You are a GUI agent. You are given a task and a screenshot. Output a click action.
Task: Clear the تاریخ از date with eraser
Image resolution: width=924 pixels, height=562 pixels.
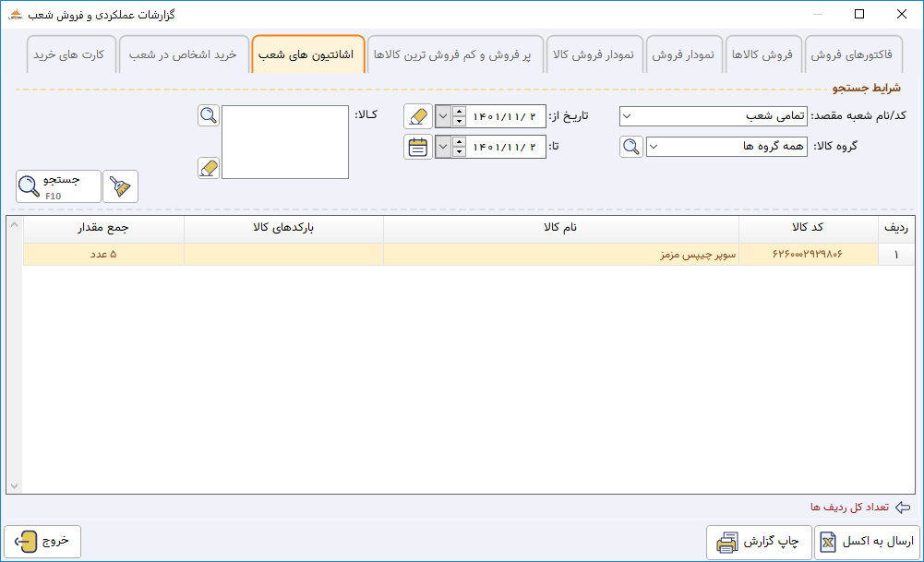tap(418, 116)
